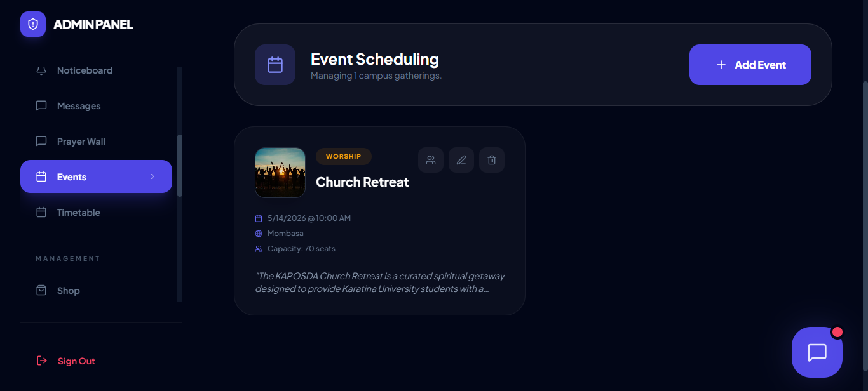Click the logout arrow icon beside Sign Out

click(x=41, y=361)
